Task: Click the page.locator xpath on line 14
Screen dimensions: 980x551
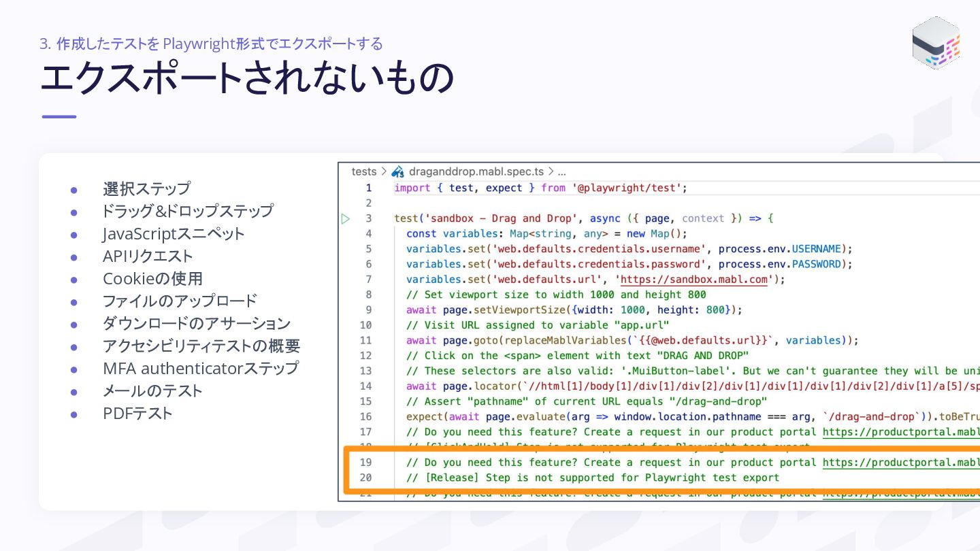Action: [693, 386]
